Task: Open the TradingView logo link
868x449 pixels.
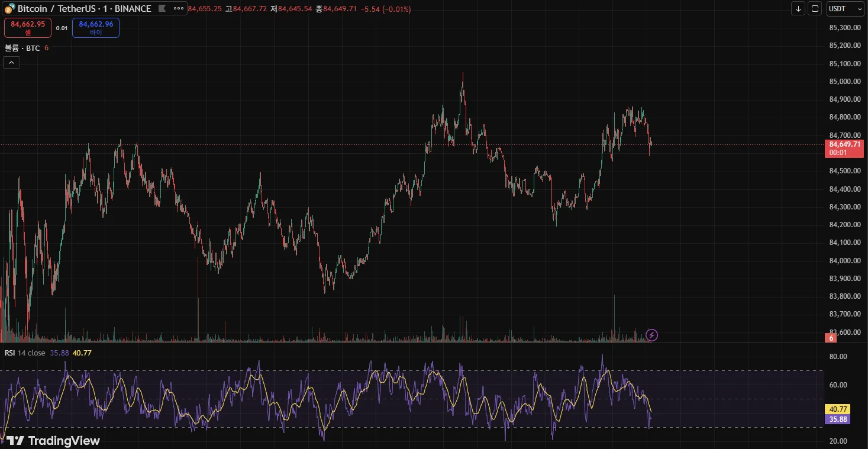Action: 53,441
